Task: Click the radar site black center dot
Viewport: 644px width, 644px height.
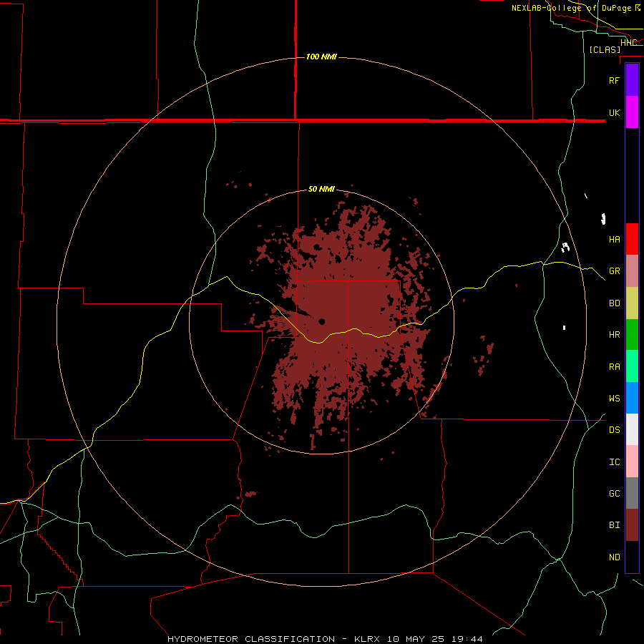Action: tap(321, 321)
